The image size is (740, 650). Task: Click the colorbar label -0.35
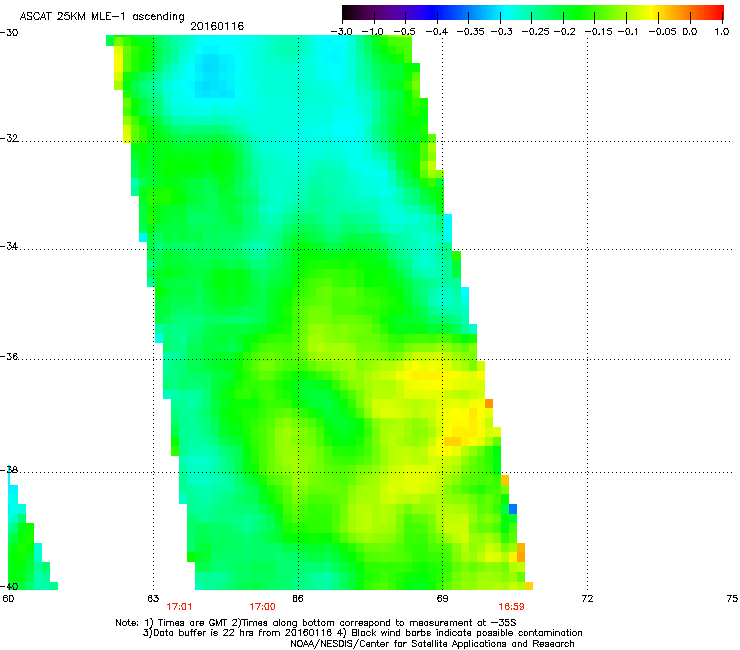click(469, 32)
